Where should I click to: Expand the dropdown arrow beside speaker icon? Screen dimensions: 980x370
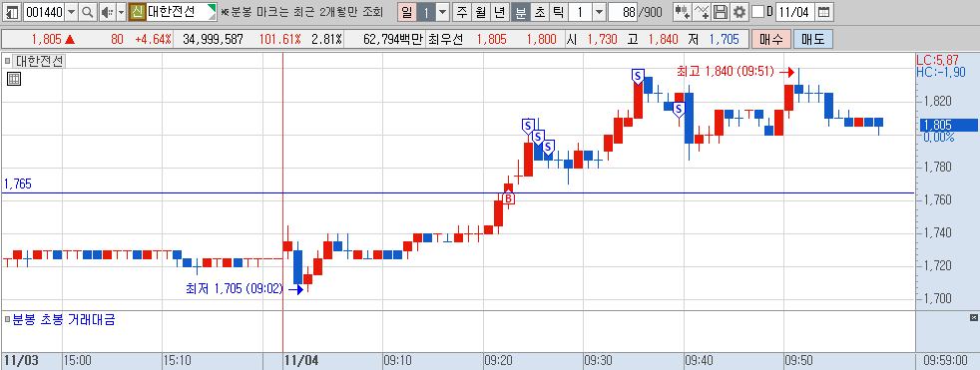(121, 12)
